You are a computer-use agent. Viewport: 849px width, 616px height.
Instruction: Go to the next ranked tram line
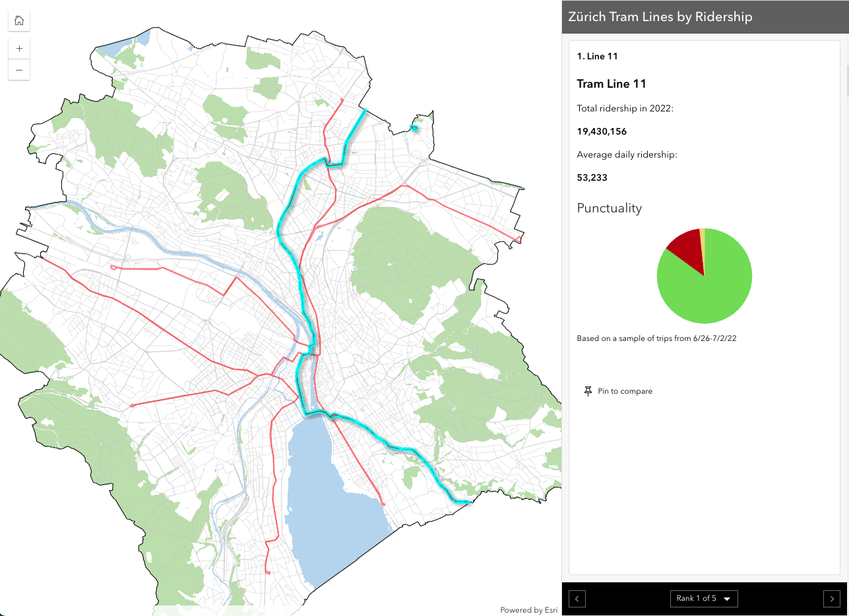pyautogui.click(x=831, y=598)
